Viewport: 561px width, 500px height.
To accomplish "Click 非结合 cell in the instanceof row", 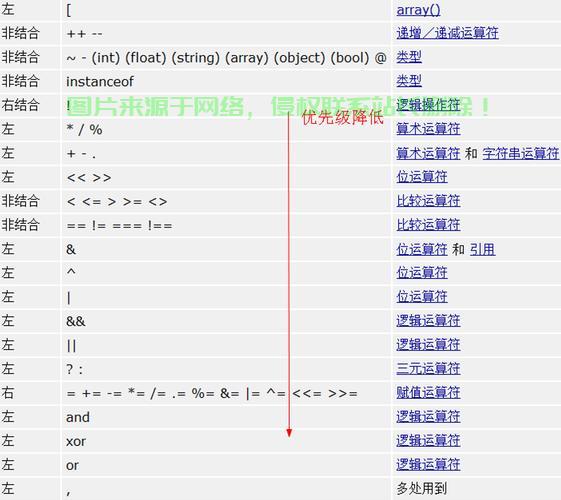I will point(30,82).
